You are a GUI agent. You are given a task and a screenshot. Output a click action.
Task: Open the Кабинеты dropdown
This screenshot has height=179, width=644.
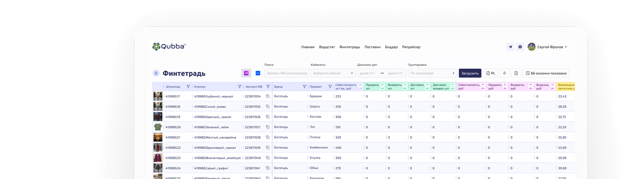333,73
